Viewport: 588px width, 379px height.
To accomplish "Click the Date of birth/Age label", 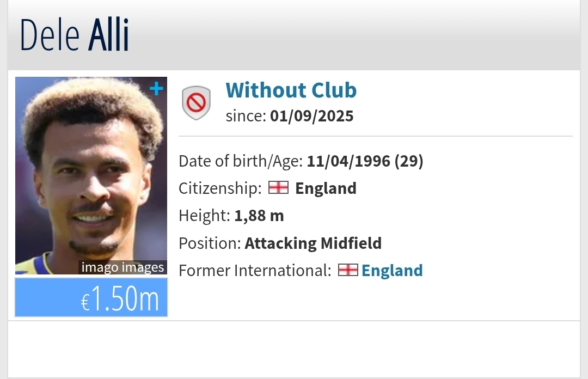I will point(240,161).
